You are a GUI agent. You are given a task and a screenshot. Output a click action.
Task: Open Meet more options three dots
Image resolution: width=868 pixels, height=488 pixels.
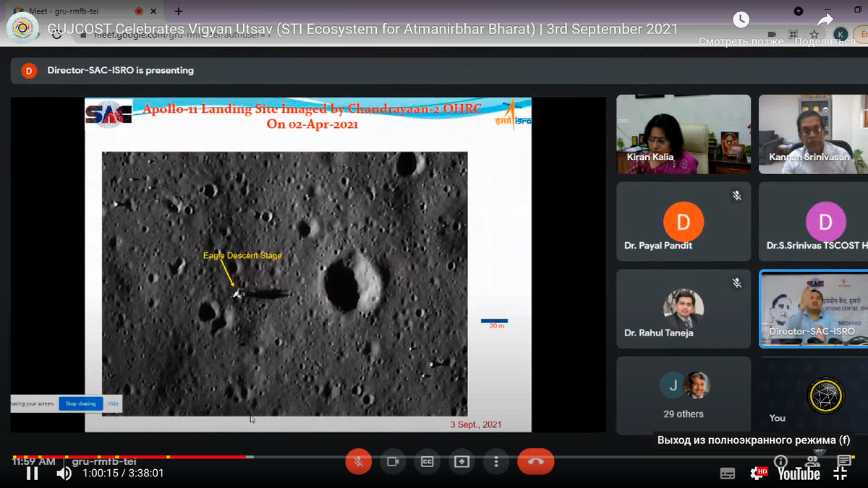(495, 461)
